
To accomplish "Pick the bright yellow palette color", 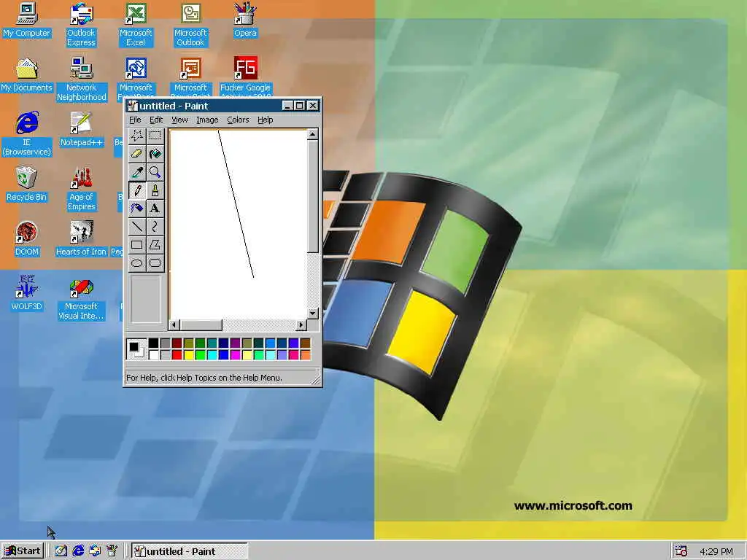I will click(x=189, y=355).
